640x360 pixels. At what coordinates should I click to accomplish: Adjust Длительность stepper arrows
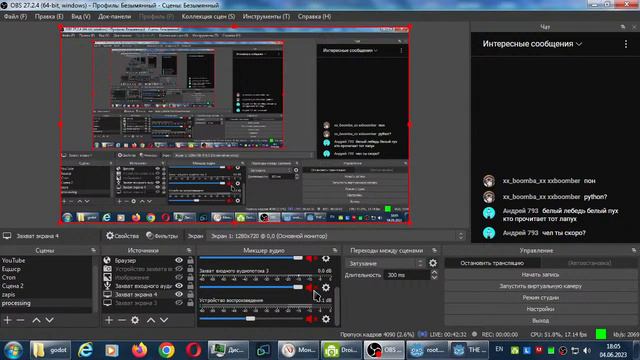434,275
